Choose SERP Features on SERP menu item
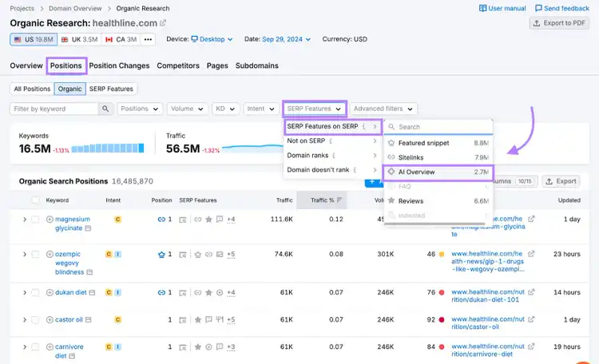Screen dimensions: 599x364 click(333, 126)
